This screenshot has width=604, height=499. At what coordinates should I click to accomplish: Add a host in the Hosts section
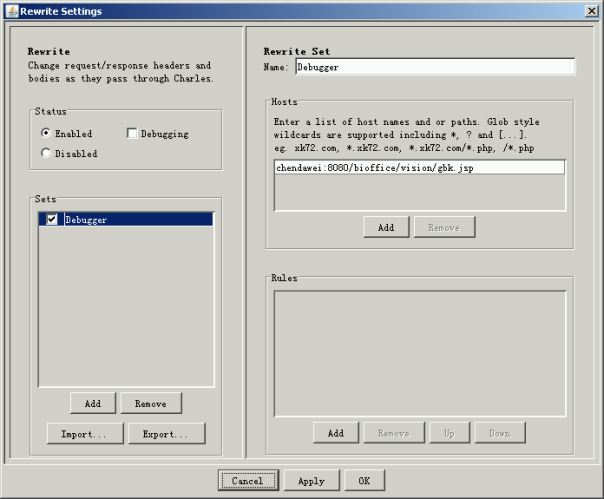(386, 227)
